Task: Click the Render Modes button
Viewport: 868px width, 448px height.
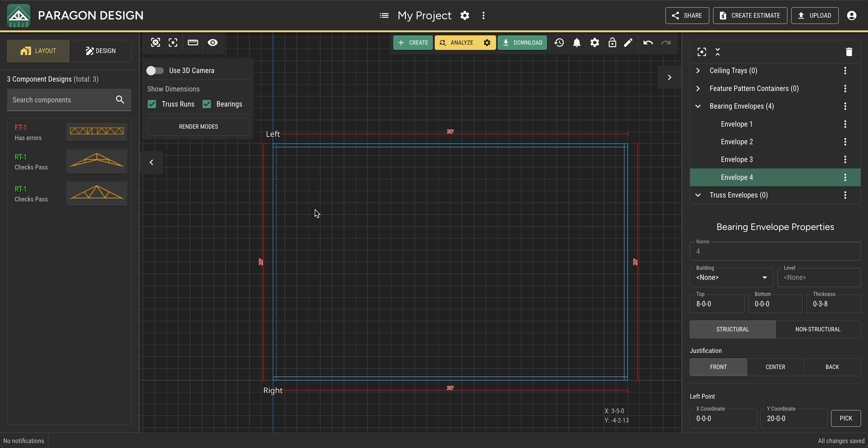Action: (199, 126)
